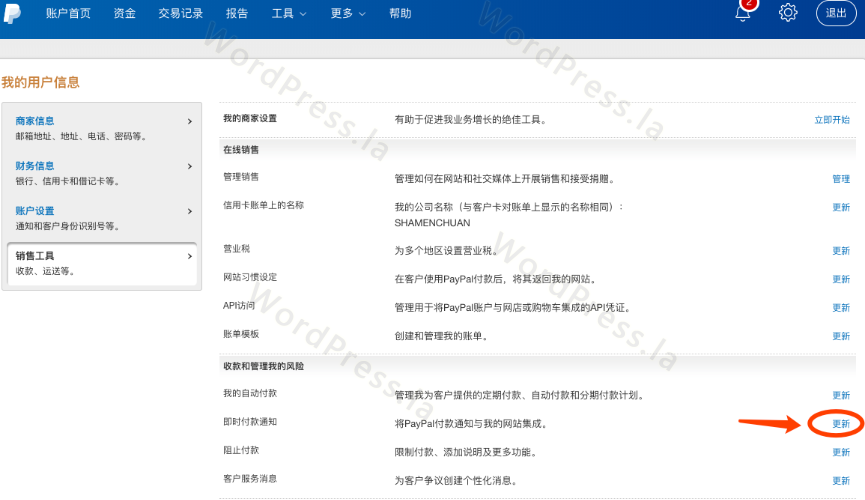Screen dimensions: 865x500
Task: Click 更新 for 账单模板
Action: [841, 336]
